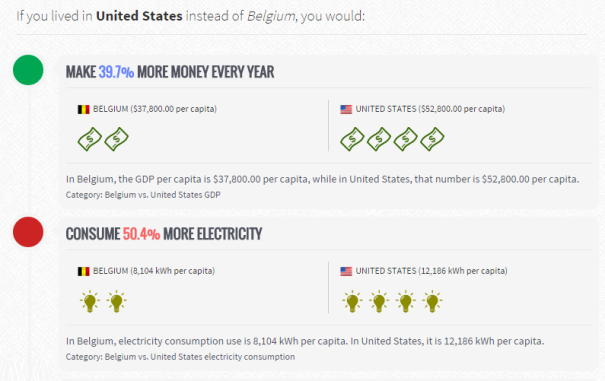This screenshot has width=605, height=381.
Task: Click the red circle timeline marker
Action: [28, 232]
